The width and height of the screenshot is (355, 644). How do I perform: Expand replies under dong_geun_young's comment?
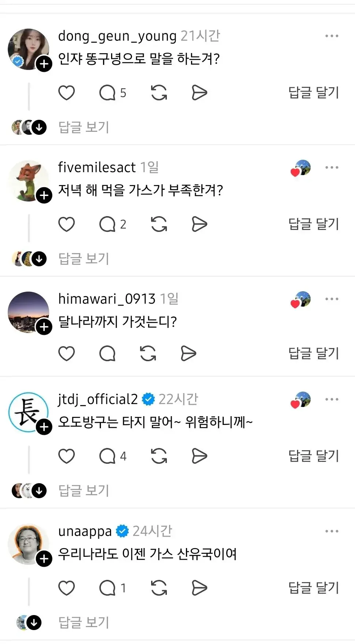[x=84, y=127]
